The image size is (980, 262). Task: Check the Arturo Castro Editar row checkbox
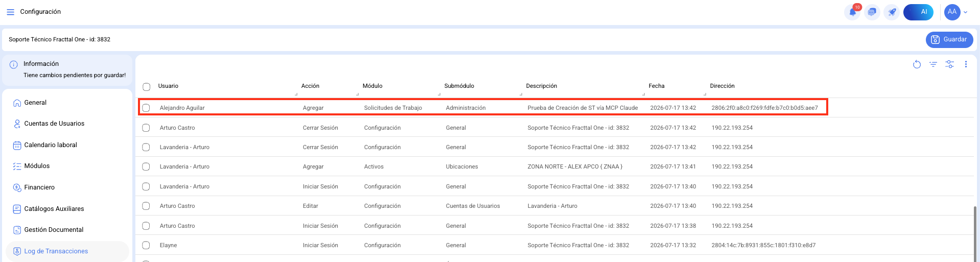click(x=146, y=206)
